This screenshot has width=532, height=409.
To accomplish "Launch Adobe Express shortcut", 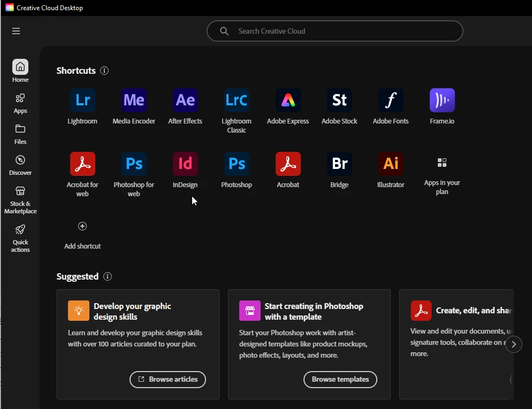I will (x=288, y=101).
